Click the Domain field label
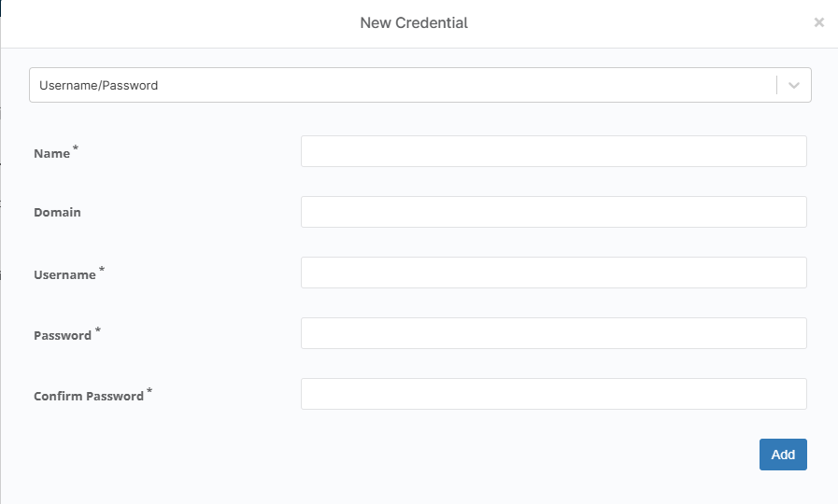Viewport: 838px width, 504px height. click(x=57, y=213)
